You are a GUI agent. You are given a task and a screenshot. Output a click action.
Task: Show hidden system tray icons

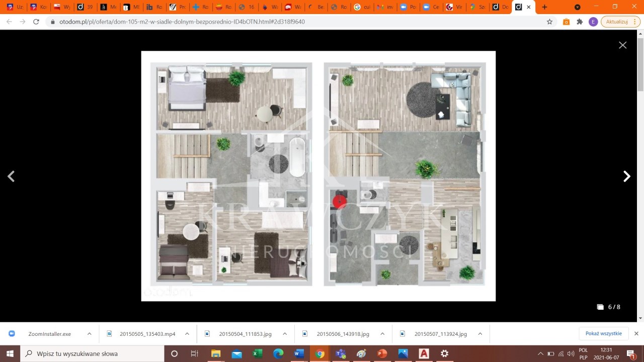tap(540, 353)
